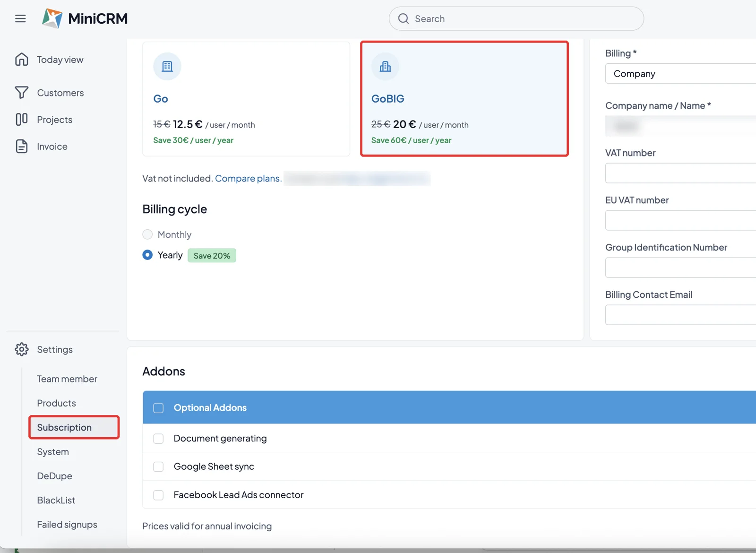Click the Customers funnel icon
The width and height of the screenshot is (756, 553).
[x=22, y=93]
